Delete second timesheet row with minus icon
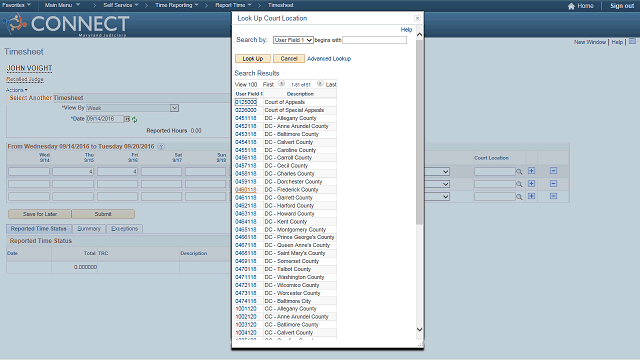640x360 pixels. click(553, 184)
